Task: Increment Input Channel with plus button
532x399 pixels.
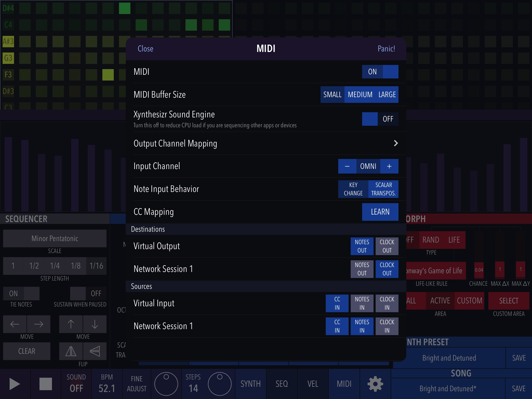Action: [389, 165]
